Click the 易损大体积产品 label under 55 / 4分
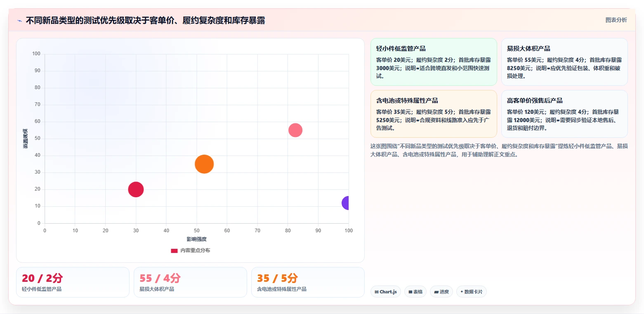 click(157, 289)
